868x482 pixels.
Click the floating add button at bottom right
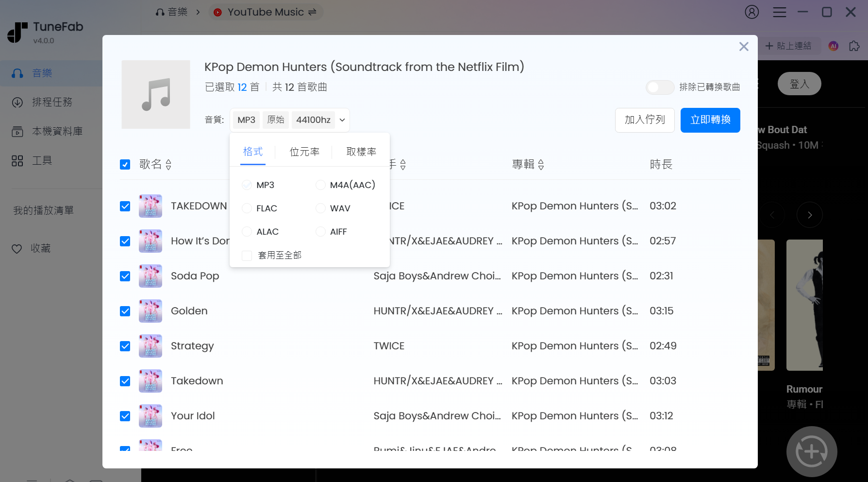tap(811, 451)
